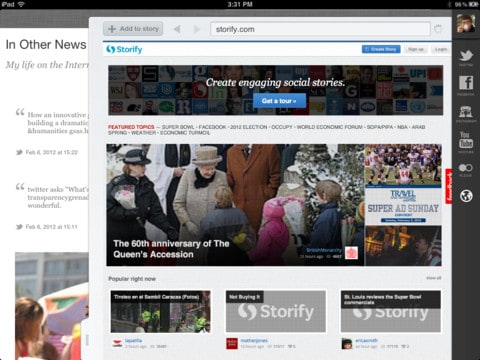Open the OCCUPY featured topic
480x360 pixels.
(282, 127)
